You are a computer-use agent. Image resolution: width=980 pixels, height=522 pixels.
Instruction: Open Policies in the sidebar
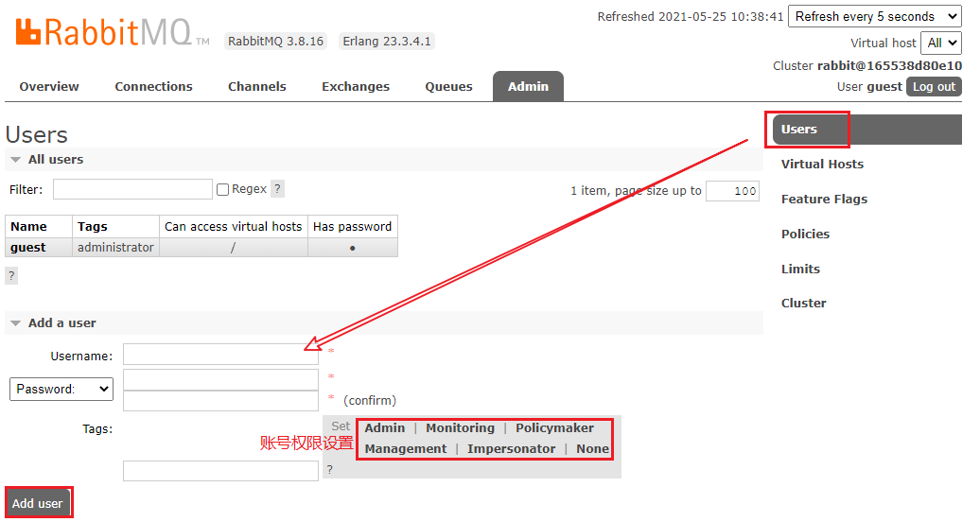point(806,235)
